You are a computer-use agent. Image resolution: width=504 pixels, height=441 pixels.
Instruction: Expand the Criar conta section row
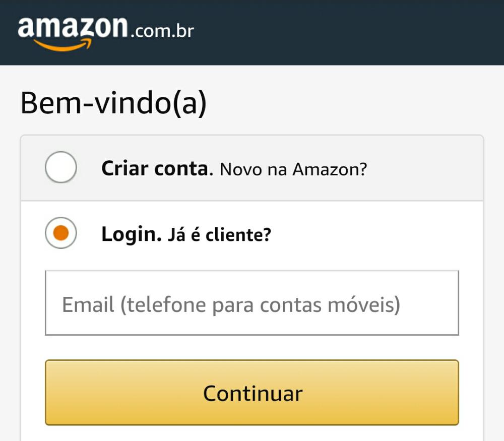252,168
